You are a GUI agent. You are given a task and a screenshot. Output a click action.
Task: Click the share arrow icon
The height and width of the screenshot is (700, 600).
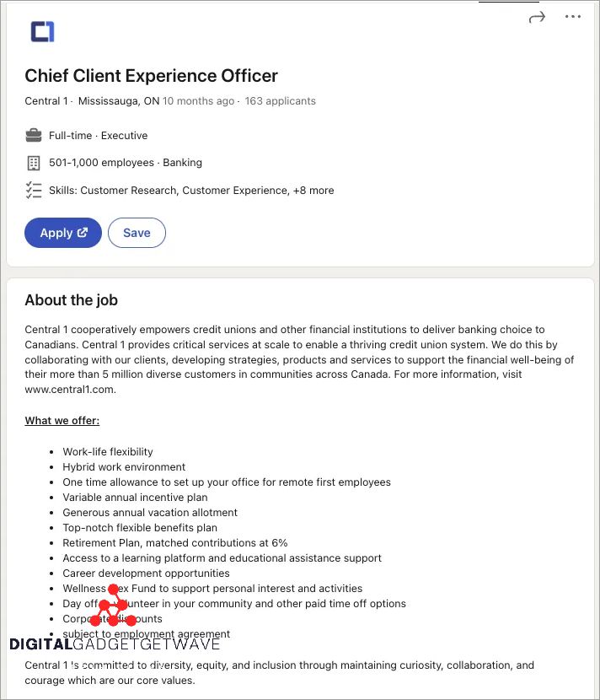(537, 17)
